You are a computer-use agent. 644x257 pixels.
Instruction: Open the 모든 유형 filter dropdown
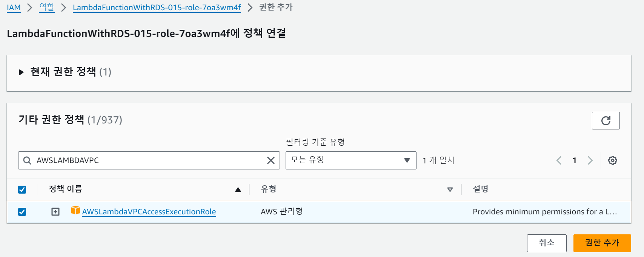click(x=350, y=160)
